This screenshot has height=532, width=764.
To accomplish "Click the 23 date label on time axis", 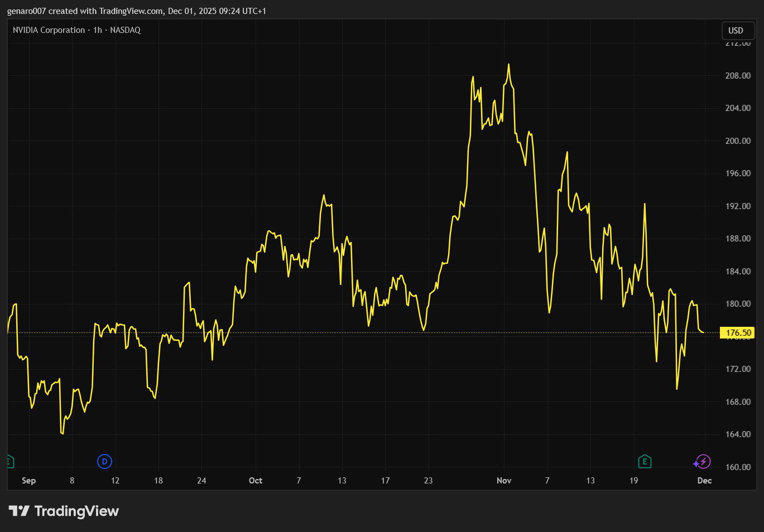I will coord(428,481).
